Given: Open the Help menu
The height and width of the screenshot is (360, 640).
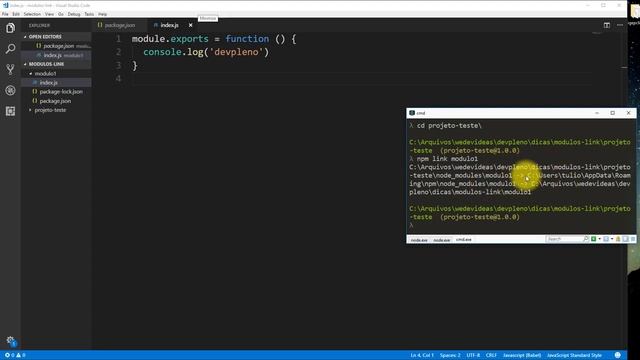Looking at the screenshot, I should click(x=102, y=14).
